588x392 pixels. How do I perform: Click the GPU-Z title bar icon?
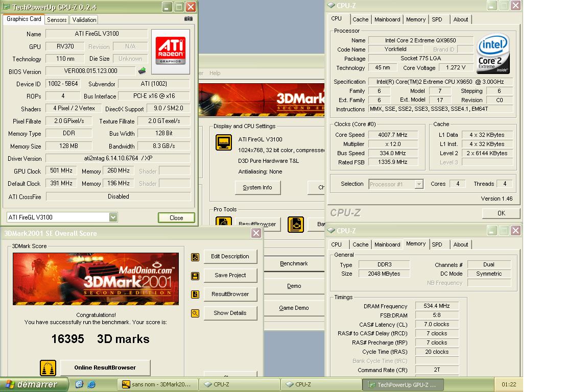pyautogui.click(x=6, y=7)
